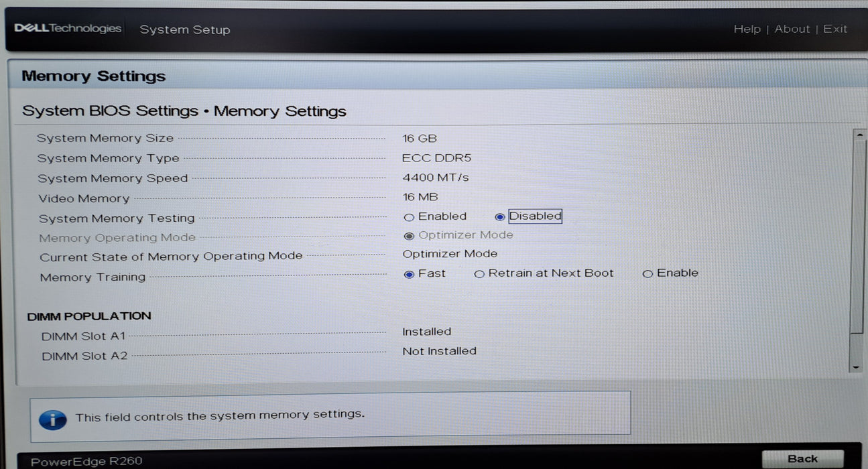This screenshot has height=469, width=868.
Task: Enable System Memory Testing
Action: point(409,217)
